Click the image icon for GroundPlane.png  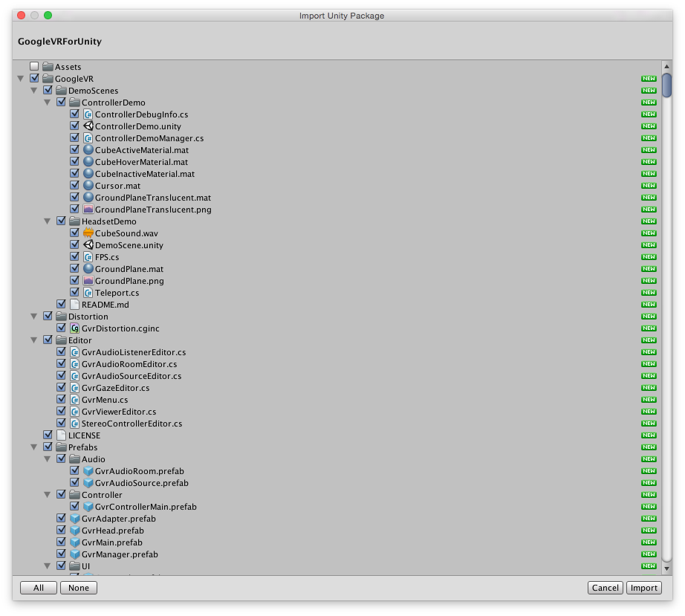88,280
